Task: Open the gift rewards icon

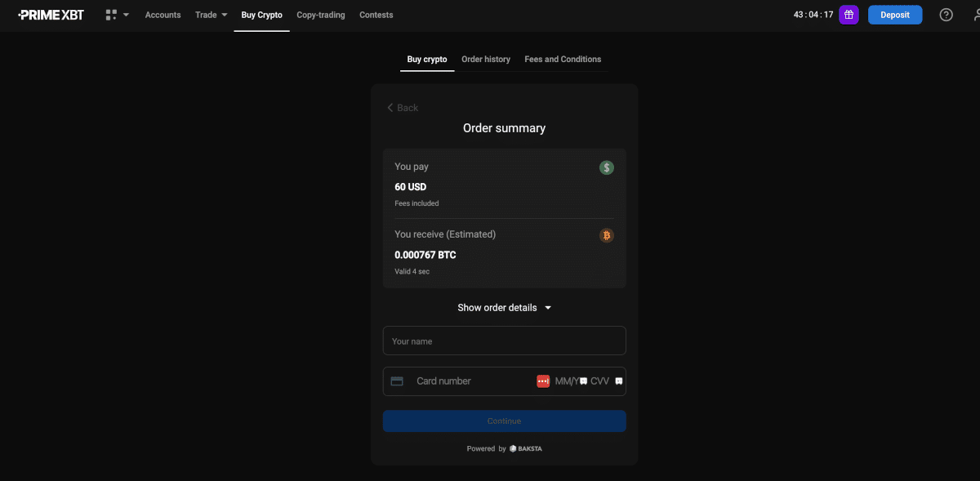Action: tap(849, 15)
